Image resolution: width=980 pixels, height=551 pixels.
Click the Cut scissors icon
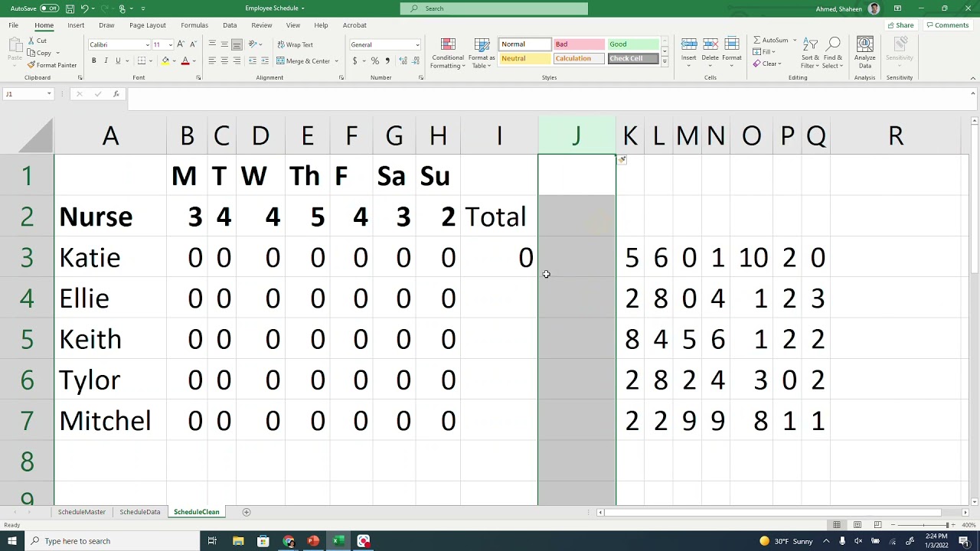tap(31, 41)
